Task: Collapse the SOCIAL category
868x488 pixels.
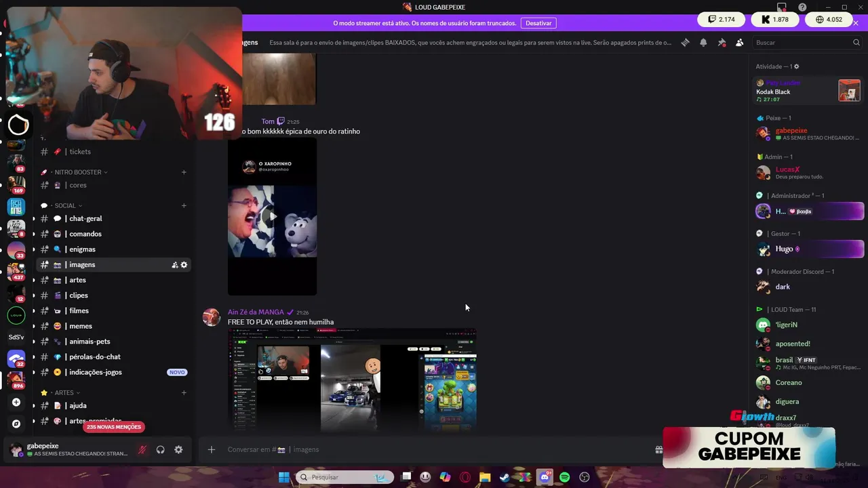Action: [65, 205]
